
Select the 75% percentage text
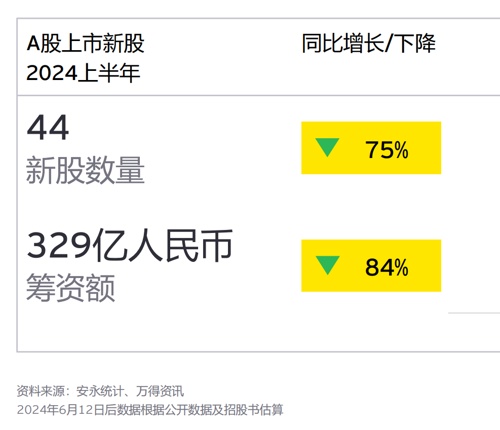[387, 150]
